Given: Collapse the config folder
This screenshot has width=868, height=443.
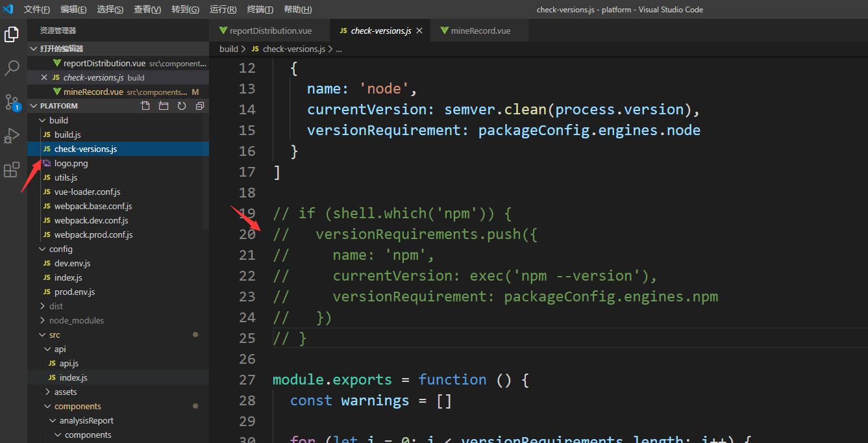Looking at the screenshot, I should tap(118, 249).
